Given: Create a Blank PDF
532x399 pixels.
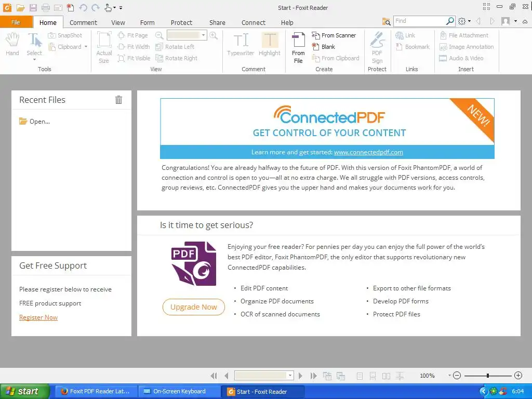Looking at the screenshot, I should tap(323, 47).
